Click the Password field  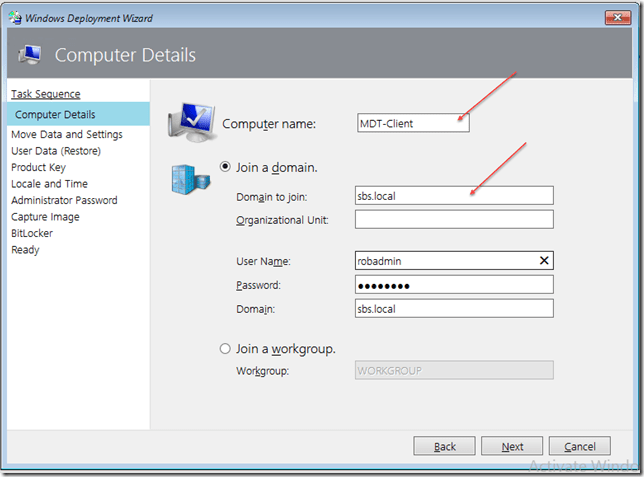[x=454, y=285]
